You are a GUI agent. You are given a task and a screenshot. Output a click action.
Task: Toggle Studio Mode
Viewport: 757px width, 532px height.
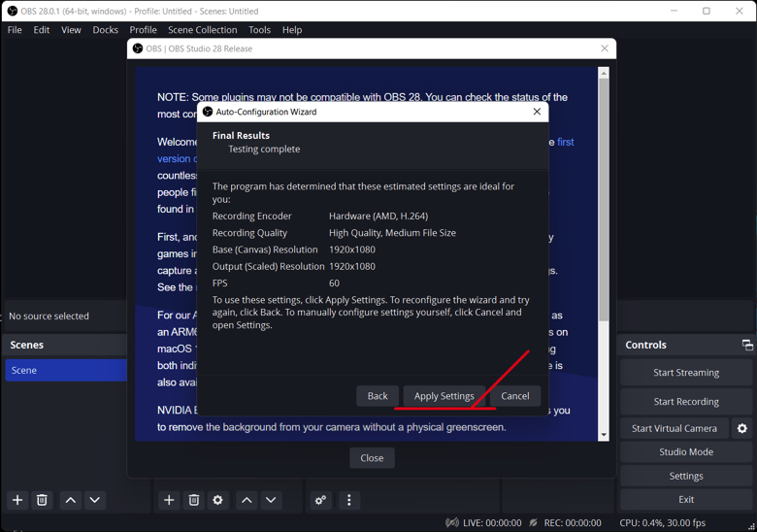[686, 451]
